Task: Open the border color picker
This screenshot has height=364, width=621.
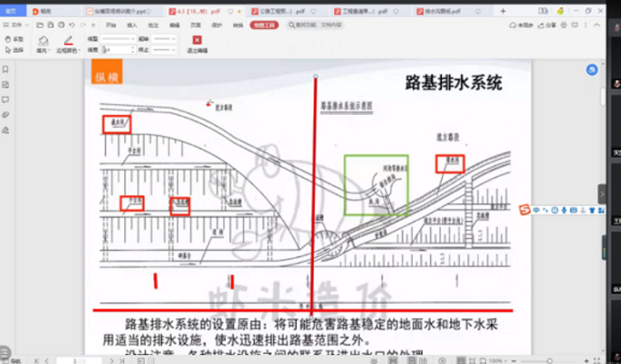Action: 68,45
